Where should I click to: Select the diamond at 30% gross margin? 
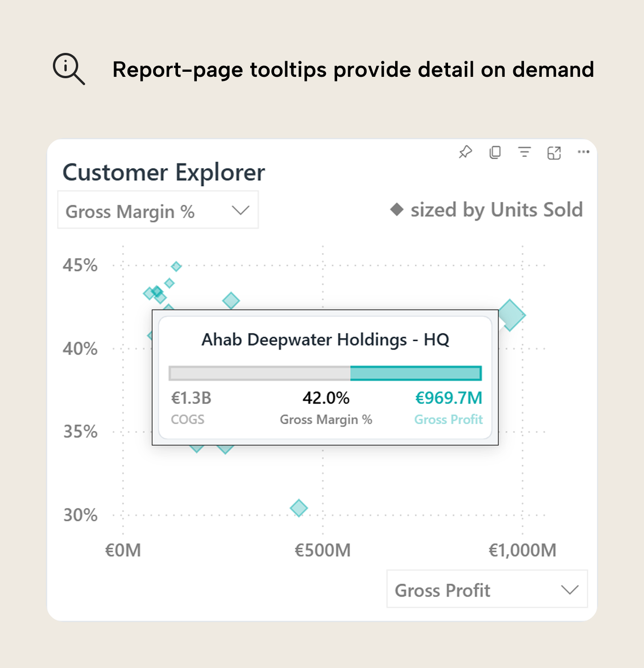tap(299, 508)
